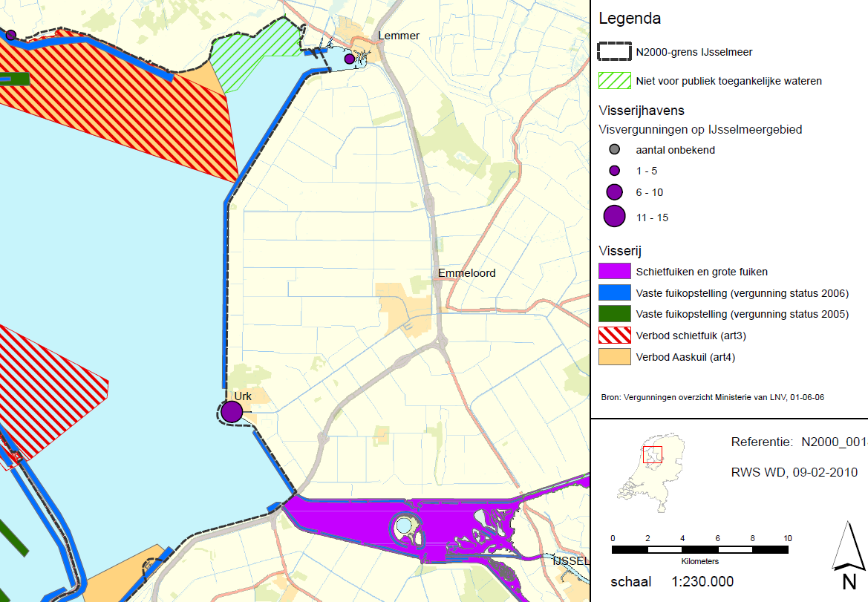Click 'Verbod Aaskuil (art4)' label
The image size is (868, 602).
(685, 357)
